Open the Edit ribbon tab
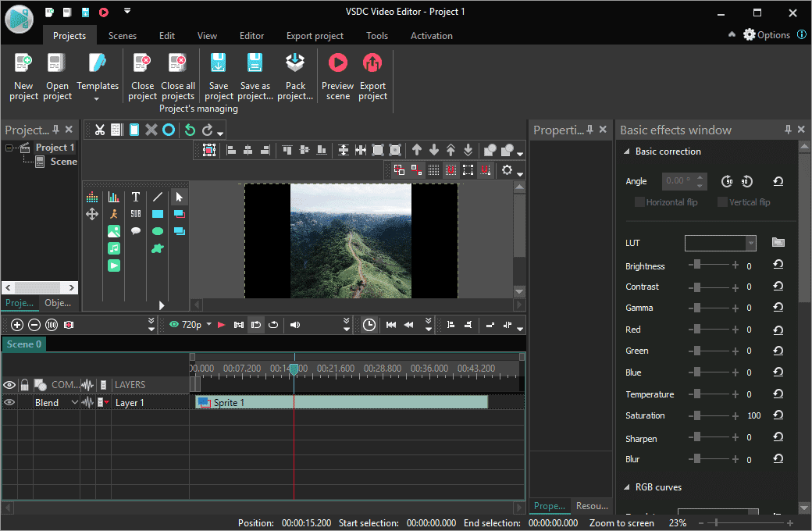Viewport: 812px width, 531px height. [x=167, y=36]
